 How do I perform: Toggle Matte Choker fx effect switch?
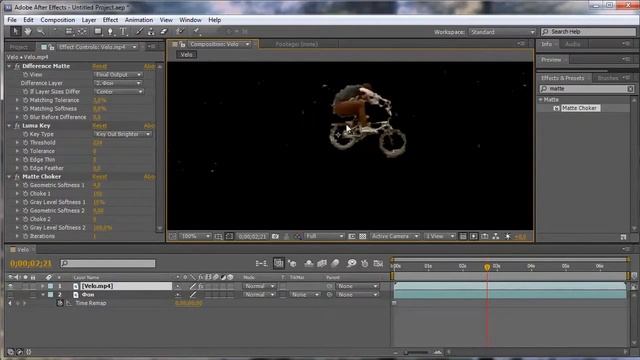[17, 177]
